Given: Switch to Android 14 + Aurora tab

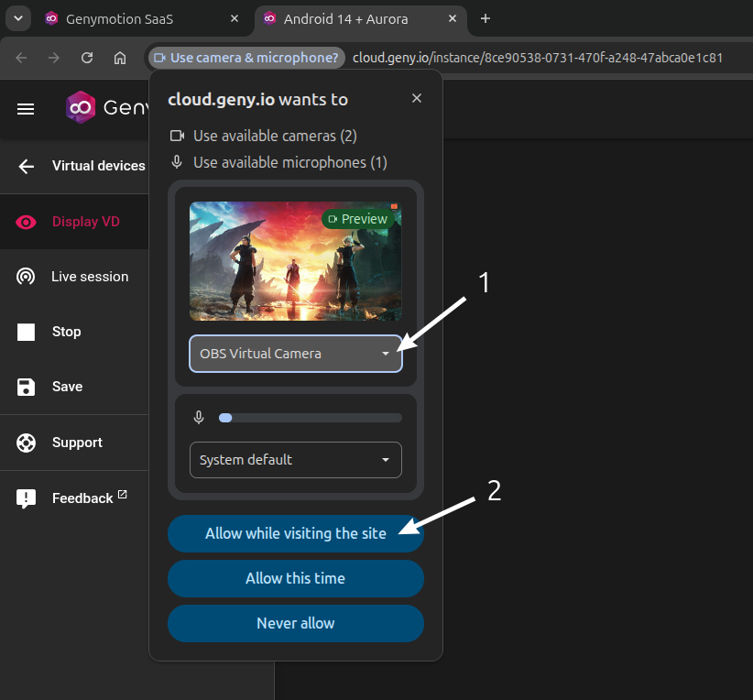Looking at the screenshot, I should coord(360,18).
